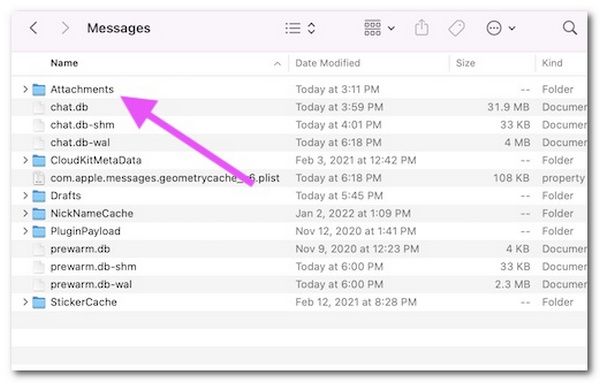
Task: Click the 108 KB size value
Action: [511, 178]
